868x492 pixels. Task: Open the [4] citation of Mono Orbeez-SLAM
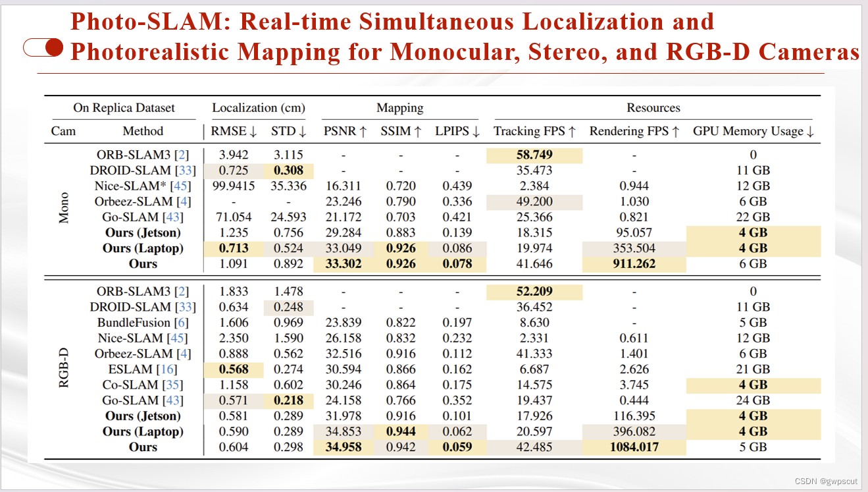[183, 202]
